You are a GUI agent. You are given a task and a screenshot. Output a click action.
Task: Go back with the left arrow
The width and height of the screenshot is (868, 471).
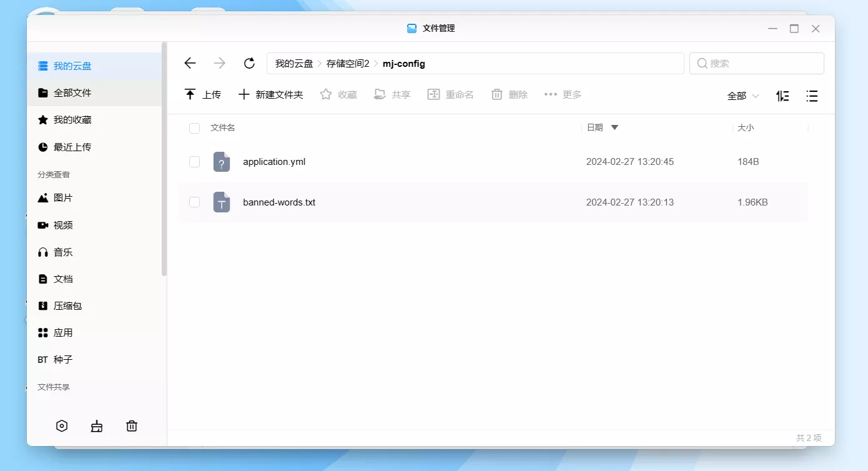click(190, 63)
